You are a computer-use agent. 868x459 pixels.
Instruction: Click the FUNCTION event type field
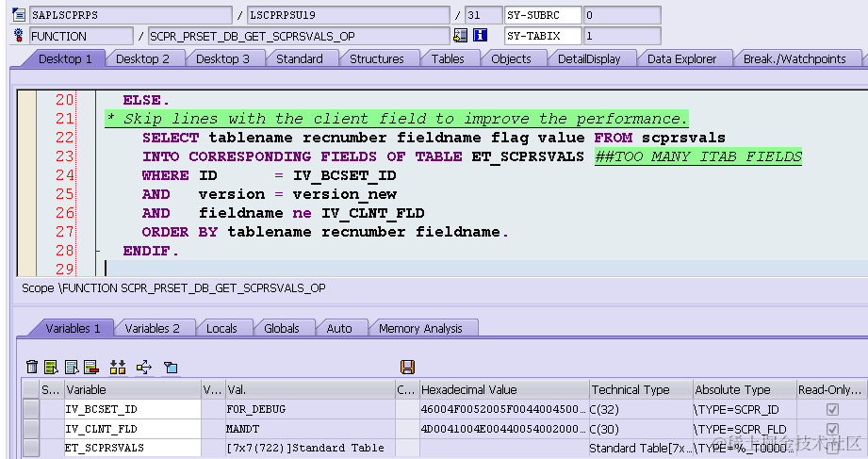click(81, 36)
